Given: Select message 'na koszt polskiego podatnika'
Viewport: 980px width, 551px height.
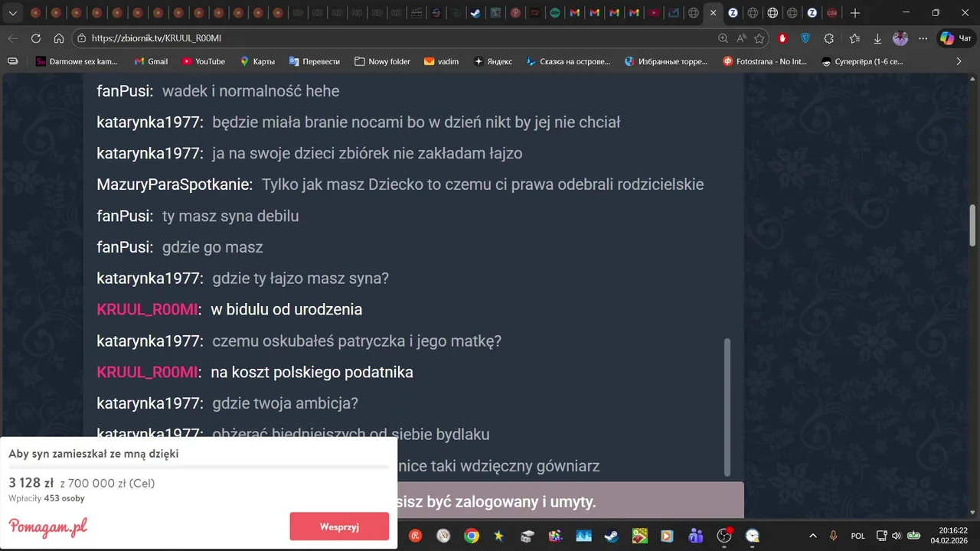Looking at the screenshot, I should pos(312,373).
